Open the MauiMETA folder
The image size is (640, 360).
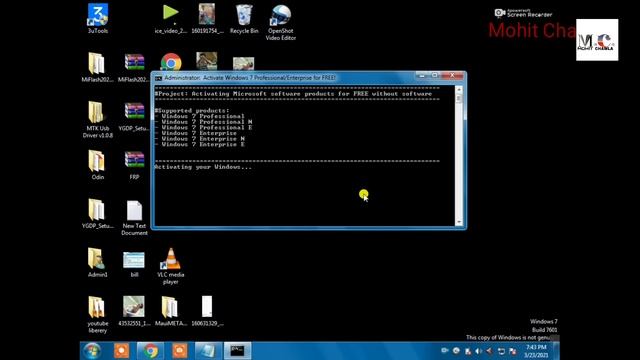pyautogui.click(x=171, y=311)
